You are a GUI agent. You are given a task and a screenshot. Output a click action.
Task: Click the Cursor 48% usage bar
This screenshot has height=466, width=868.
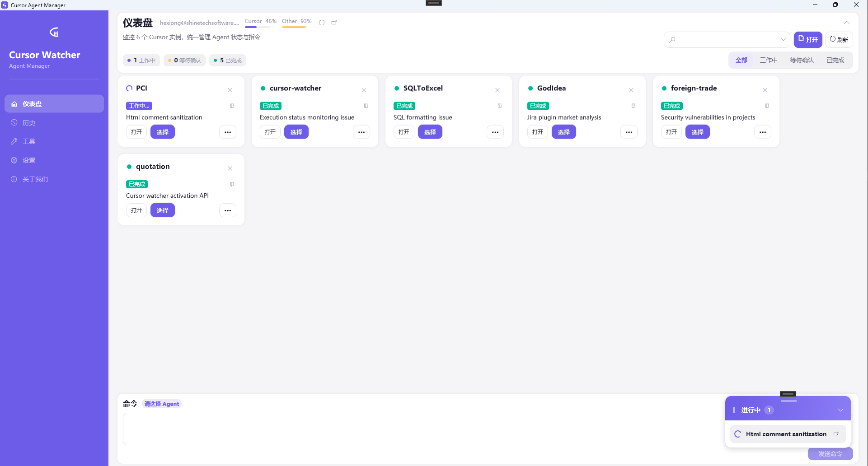[x=258, y=27]
